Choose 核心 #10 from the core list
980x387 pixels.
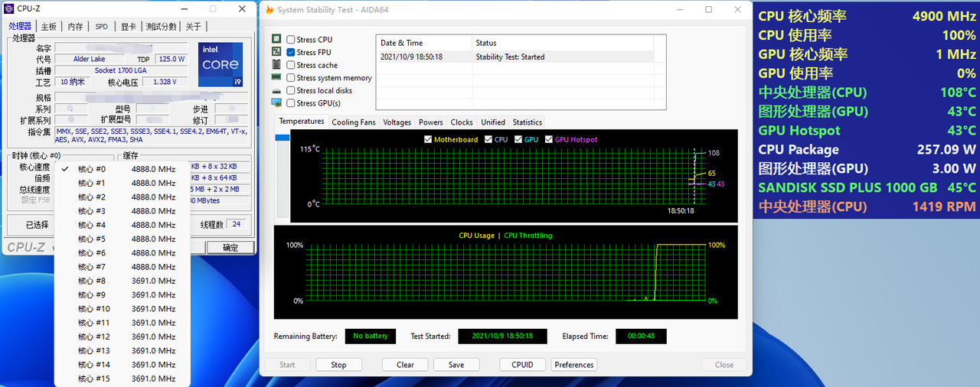tap(122, 309)
